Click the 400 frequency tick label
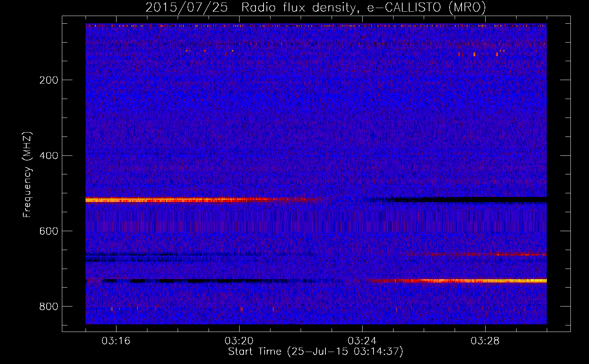 (49, 156)
